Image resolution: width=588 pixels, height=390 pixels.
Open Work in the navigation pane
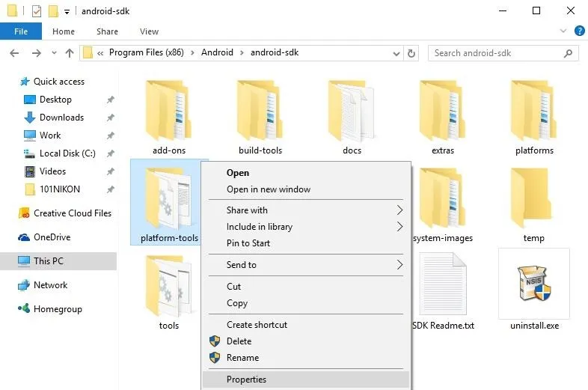tap(42, 135)
